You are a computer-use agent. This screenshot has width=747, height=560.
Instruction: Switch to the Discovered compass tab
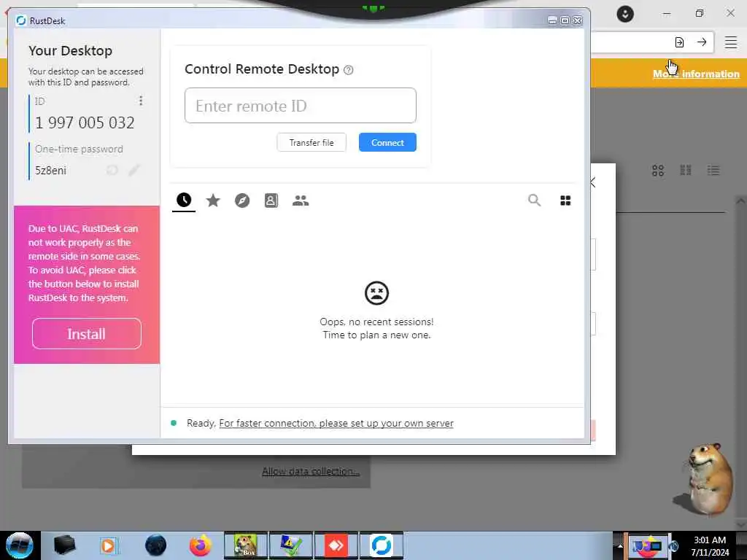tap(242, 201)
